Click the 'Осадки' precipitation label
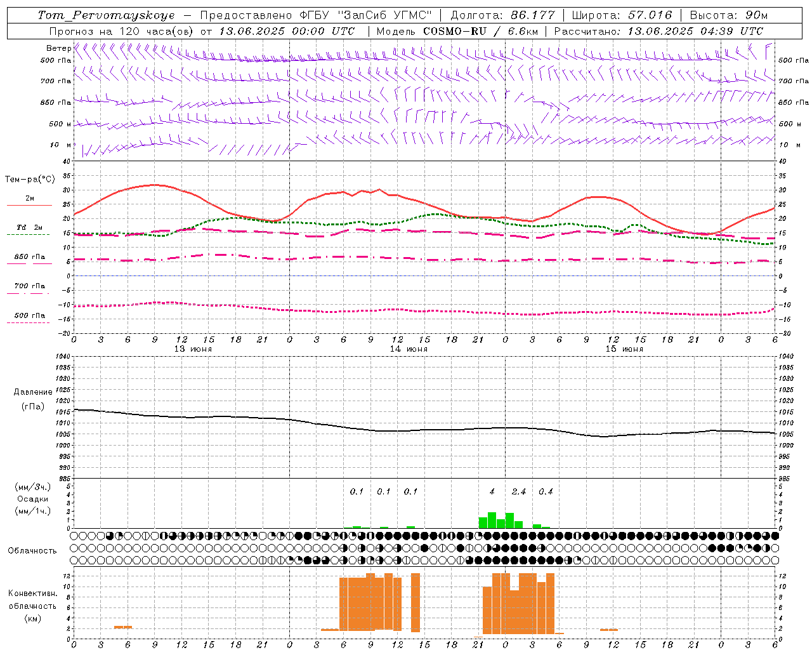812x650 pixels. [x=32, y=499]
